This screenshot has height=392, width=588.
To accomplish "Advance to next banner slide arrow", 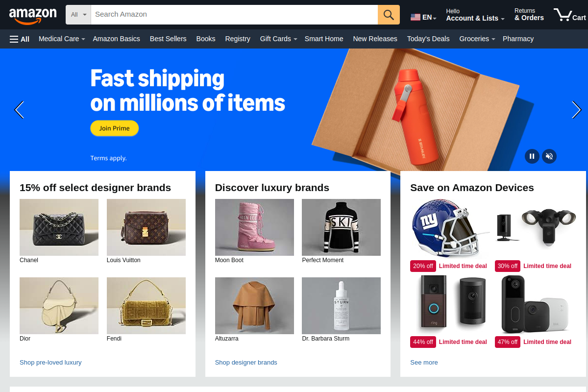I will coord(576,110).
